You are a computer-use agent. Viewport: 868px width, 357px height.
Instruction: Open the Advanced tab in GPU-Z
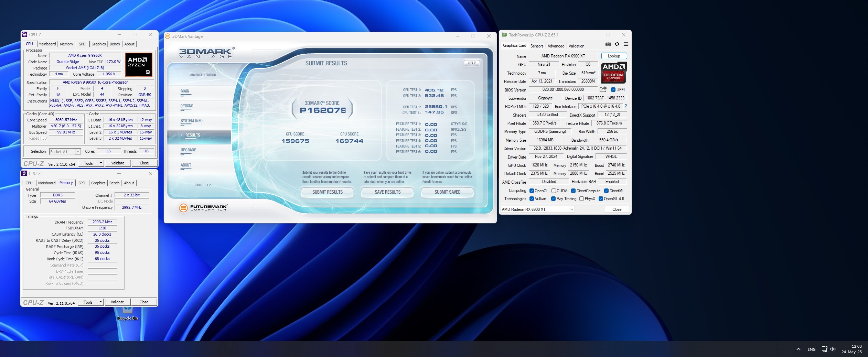tap(556, 46)
